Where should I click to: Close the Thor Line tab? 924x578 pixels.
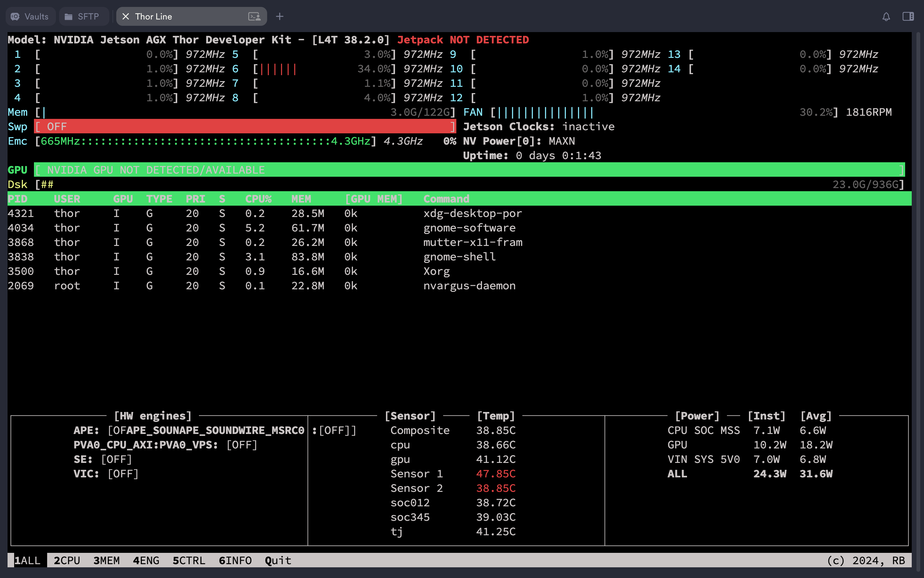126,16
